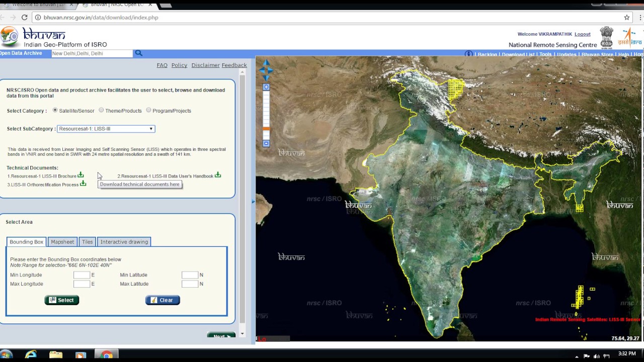Select the Program/Projects category radio
Screen dimensions: 644x362
click(x=148, y=110)
